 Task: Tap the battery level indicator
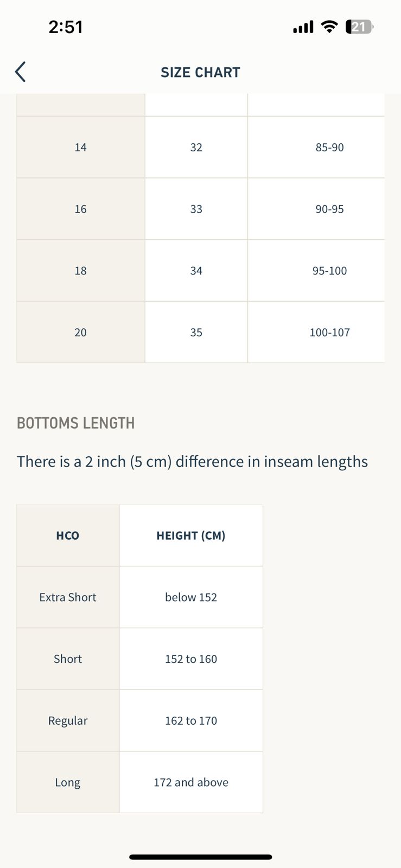[359, 27]
